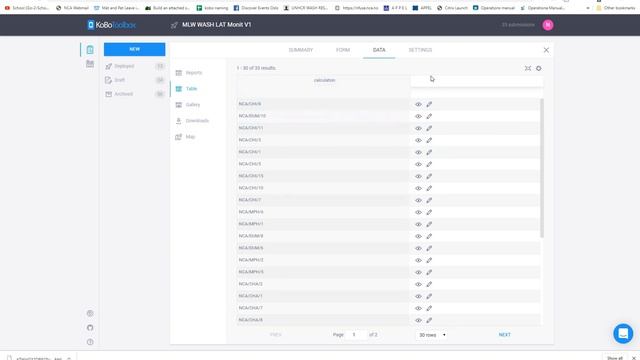Click the blue NEW button
640x360 pixels.
[x=134, y=49]
